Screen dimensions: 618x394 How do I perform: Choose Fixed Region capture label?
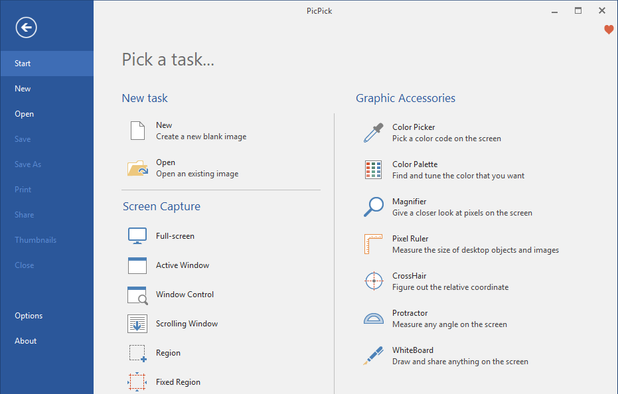[x=178, y=382]
